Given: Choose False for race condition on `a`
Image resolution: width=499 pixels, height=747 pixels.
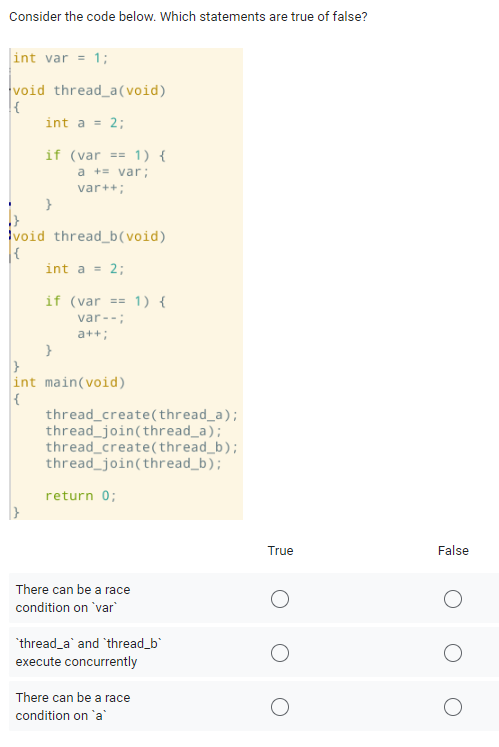Looking at the screenshot, I should [x=452, y=707].
